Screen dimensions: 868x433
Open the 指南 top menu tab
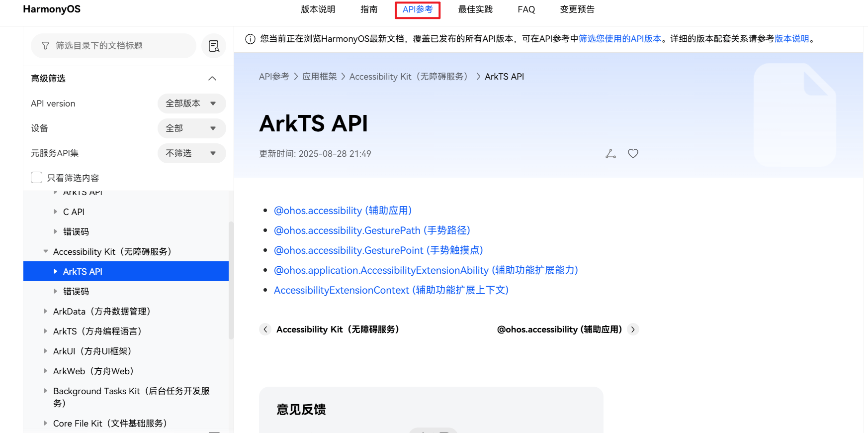click(369, 9)
